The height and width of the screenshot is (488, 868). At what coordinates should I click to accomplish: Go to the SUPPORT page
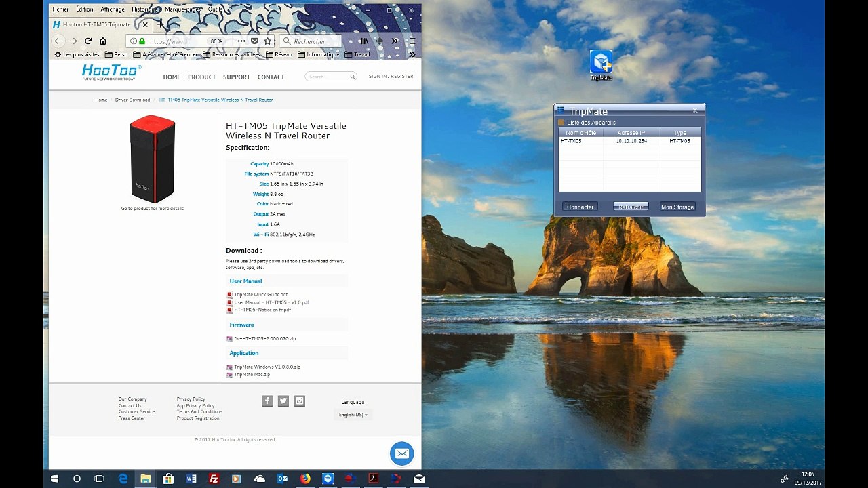(237, 77)
